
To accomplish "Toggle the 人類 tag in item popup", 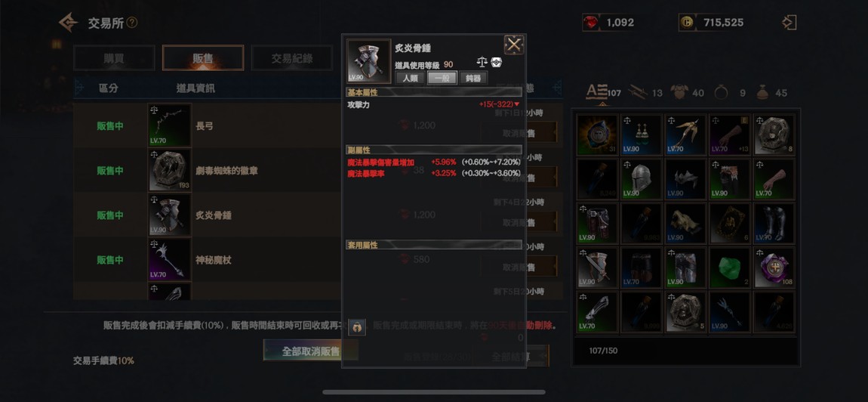I will (410, 78).
